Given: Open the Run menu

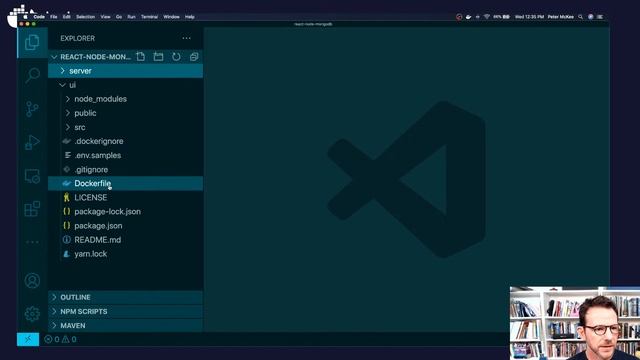Looking at the screenshot, I should (131, 17).
